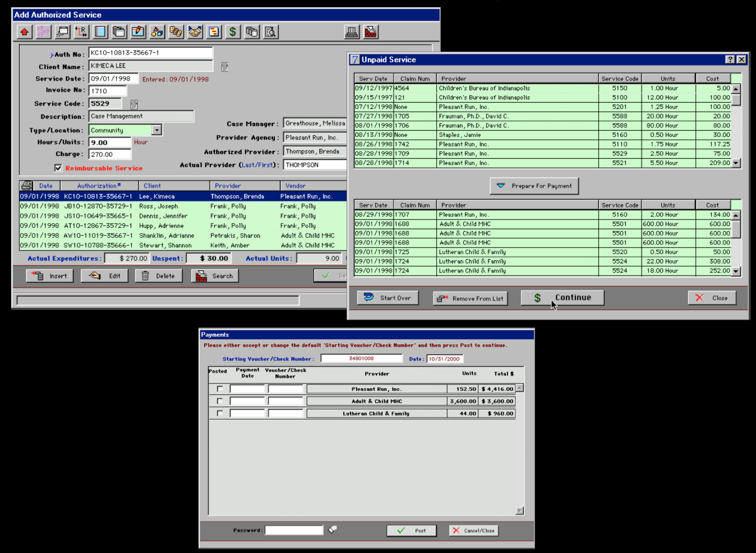Click the Invoice No field
Image resolution: width=756 pixels, height=553 pixels.
click(x=108, y=91)
